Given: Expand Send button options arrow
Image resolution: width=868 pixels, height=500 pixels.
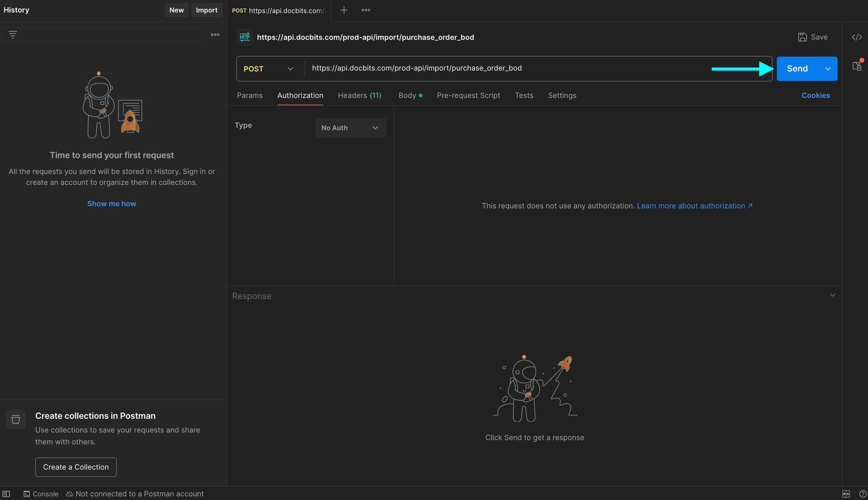Looking at the screenshot, I should click(x=828, y=69).
